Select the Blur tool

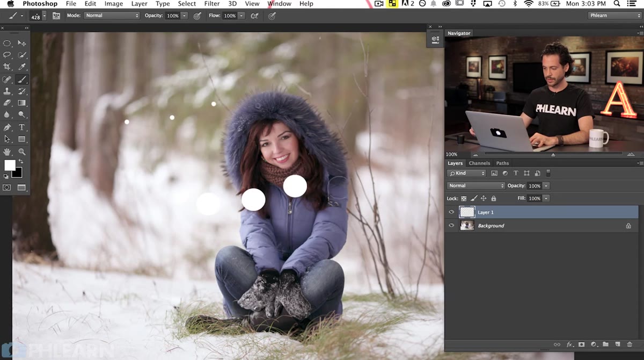[x=7, y=114]
